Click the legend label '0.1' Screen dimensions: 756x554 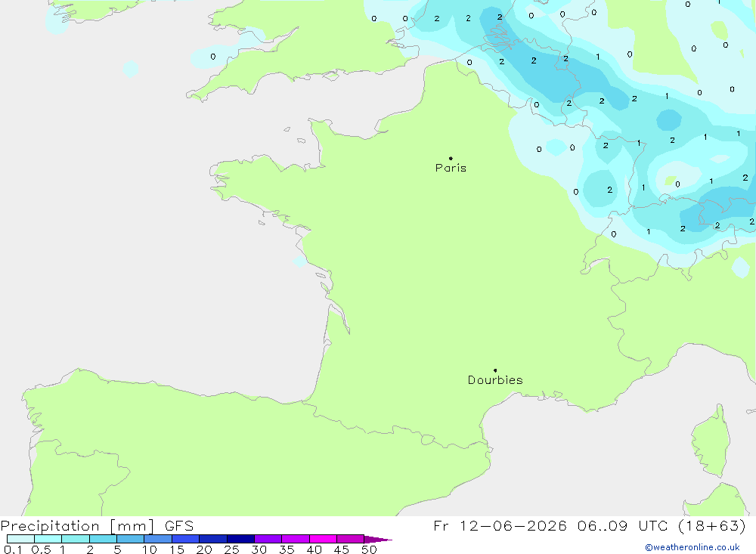point(13,549)
